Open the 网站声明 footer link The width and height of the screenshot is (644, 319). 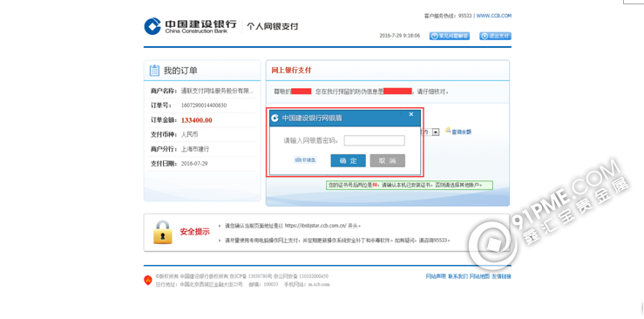[436, 276]
